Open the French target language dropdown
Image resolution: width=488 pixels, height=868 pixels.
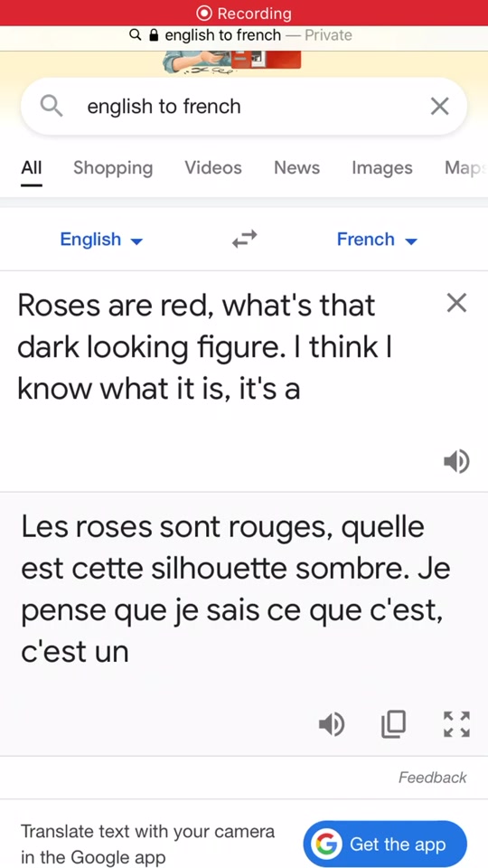[x=377, y=240]
